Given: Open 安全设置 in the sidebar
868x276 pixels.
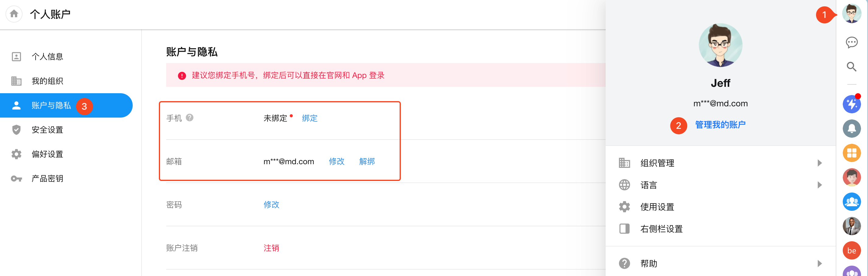Looking at the screenshot, I should [x=47, y=130].
